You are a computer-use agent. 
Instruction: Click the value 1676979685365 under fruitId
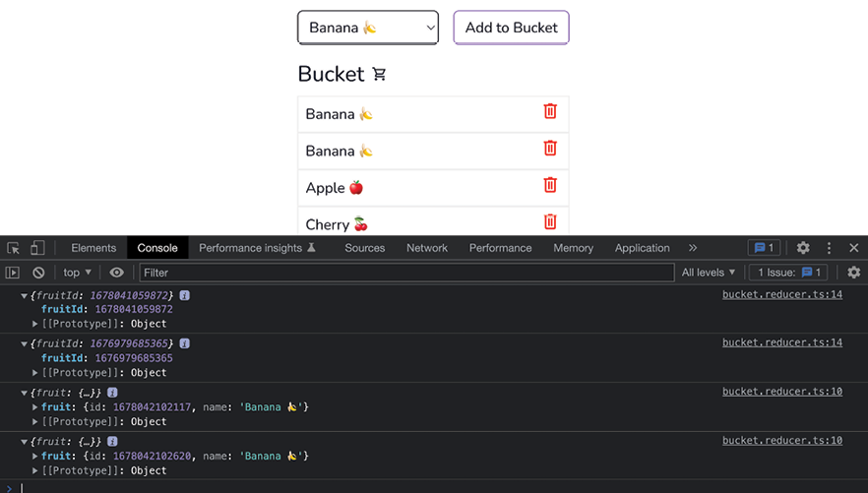point(134,358)
